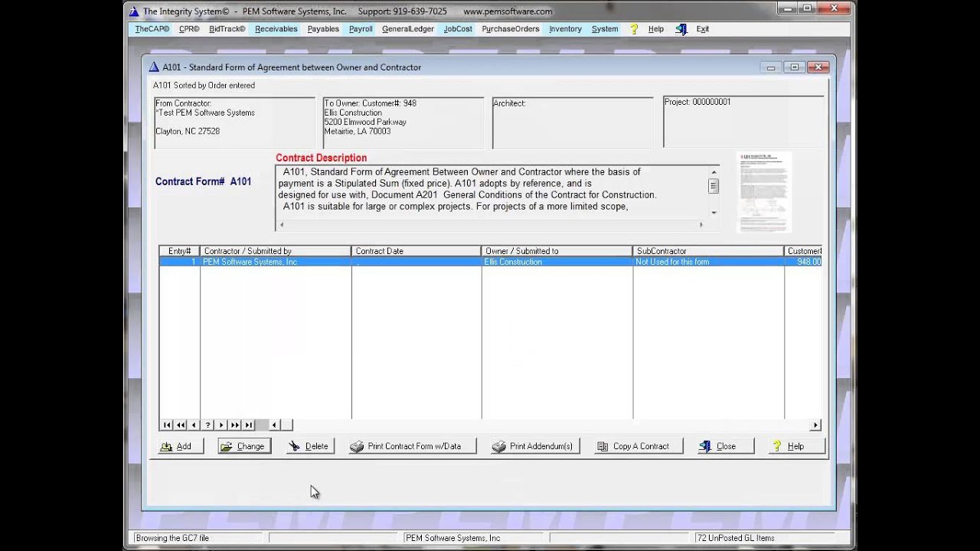Click the To Owner info box
The width and height of the screenshot is (980, 551).
coord(403,122)
